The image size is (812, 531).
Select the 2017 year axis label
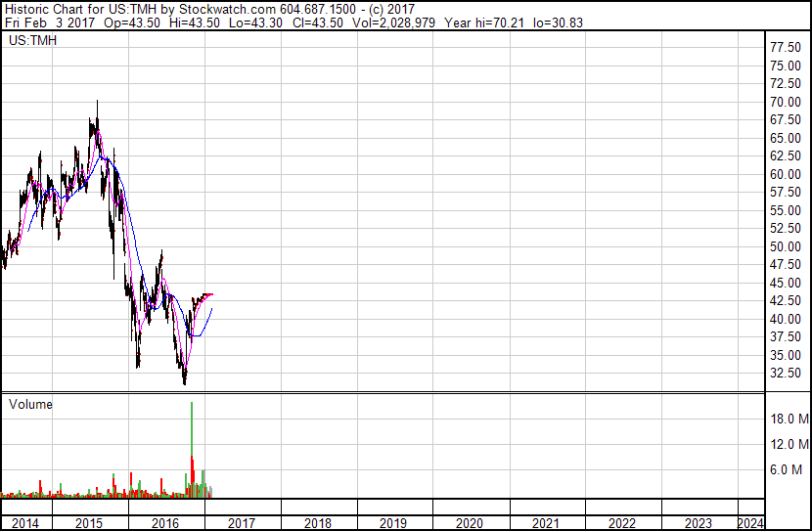click(x=242, y=523)
